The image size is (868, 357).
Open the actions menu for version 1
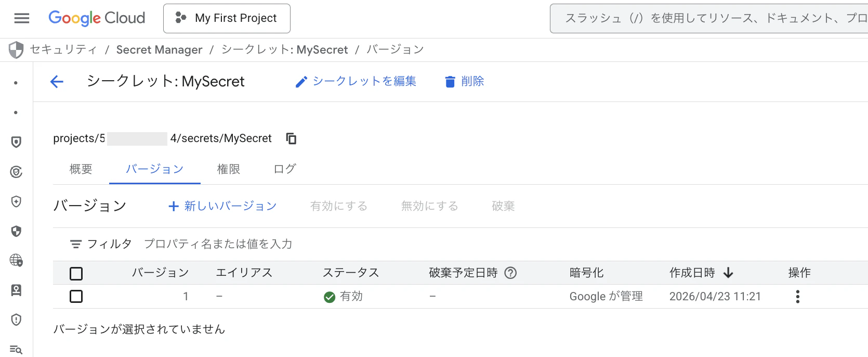(x=798, y=296)
